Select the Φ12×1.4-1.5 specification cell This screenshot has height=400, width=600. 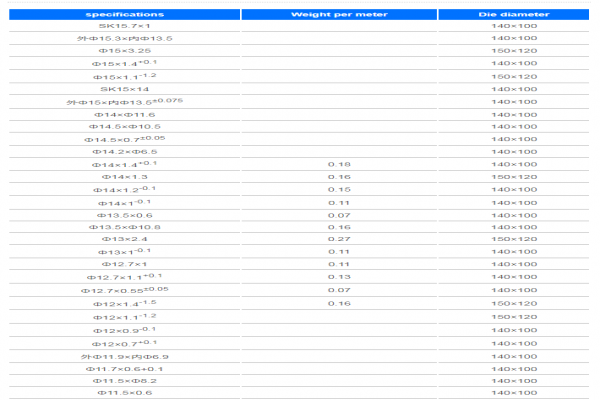[125, 304]
